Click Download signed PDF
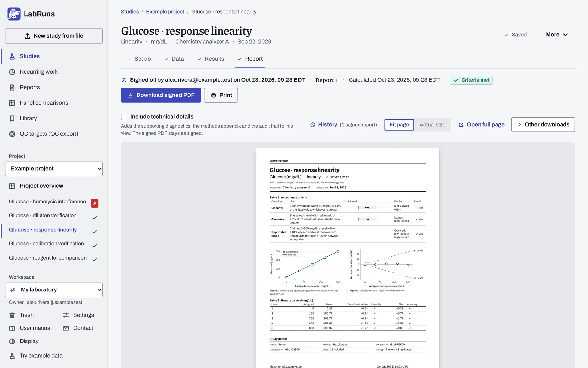588x368 pixels. click(161, 95)
